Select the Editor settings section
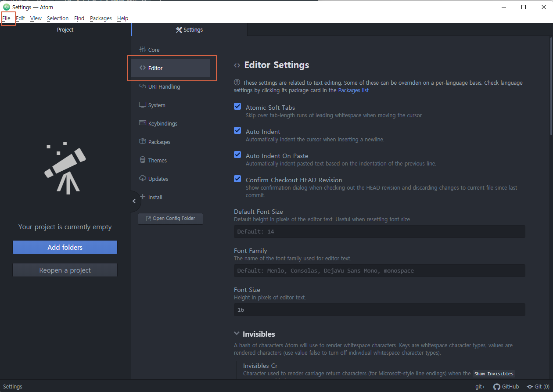The height and width of the screenshot is (392, 553). [x=170, y=68]
